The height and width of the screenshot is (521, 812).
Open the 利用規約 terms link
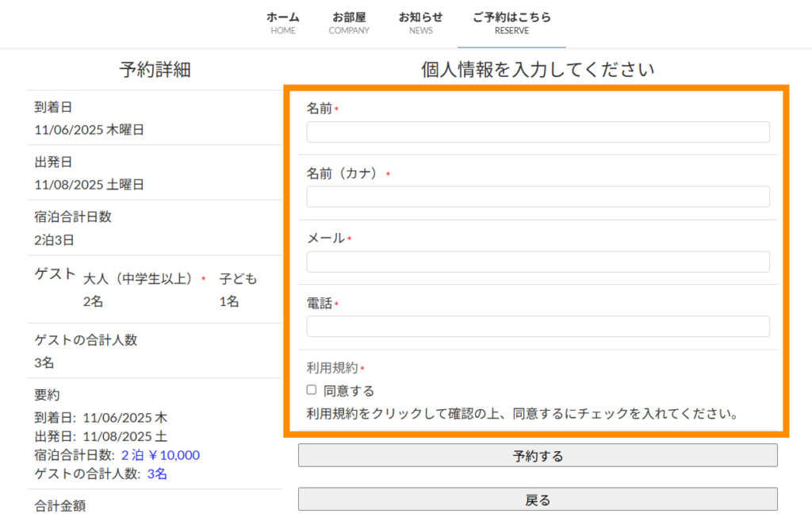point(332,368)
